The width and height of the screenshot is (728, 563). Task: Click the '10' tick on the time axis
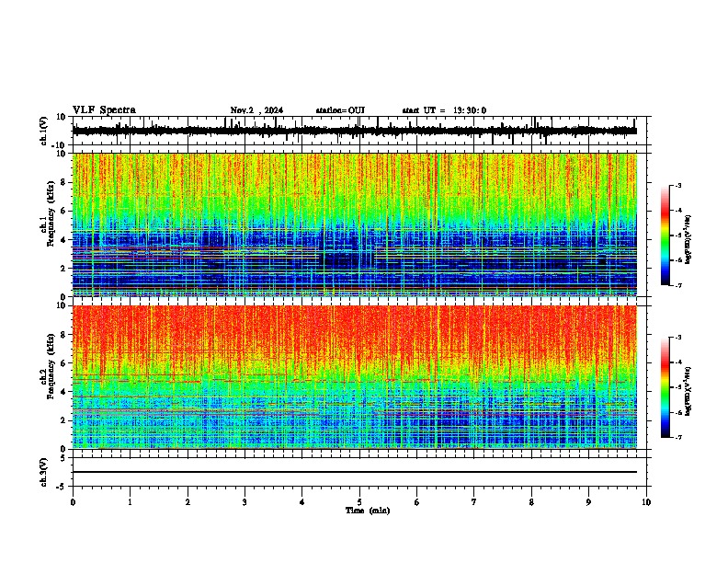pyautogui.click(x=646, y=502)
